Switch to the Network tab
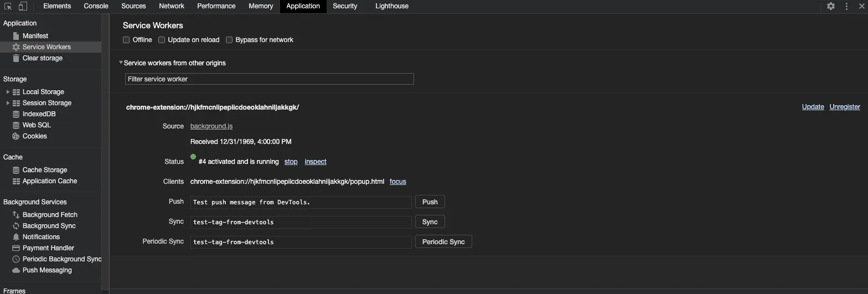 click(x=172, y=6)
